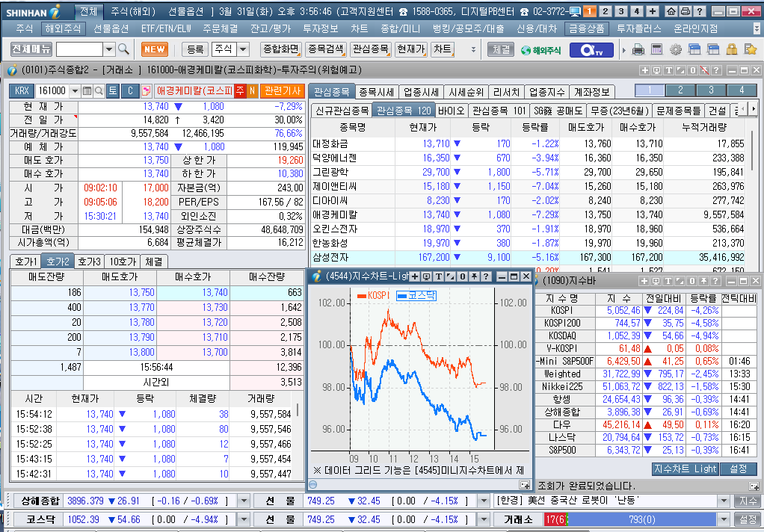Click plus icon in 지수바 window title bar

tap(644, 281)
